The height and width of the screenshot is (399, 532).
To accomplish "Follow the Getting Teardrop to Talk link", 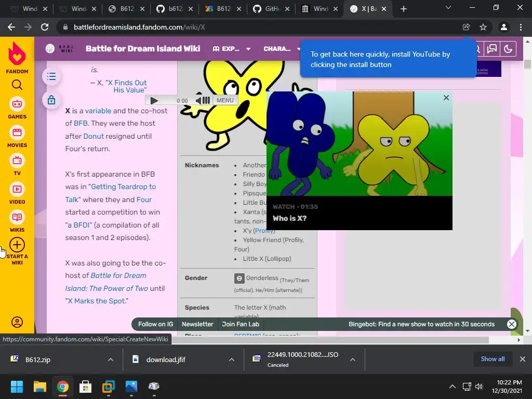I will click(x=111, y=193).
